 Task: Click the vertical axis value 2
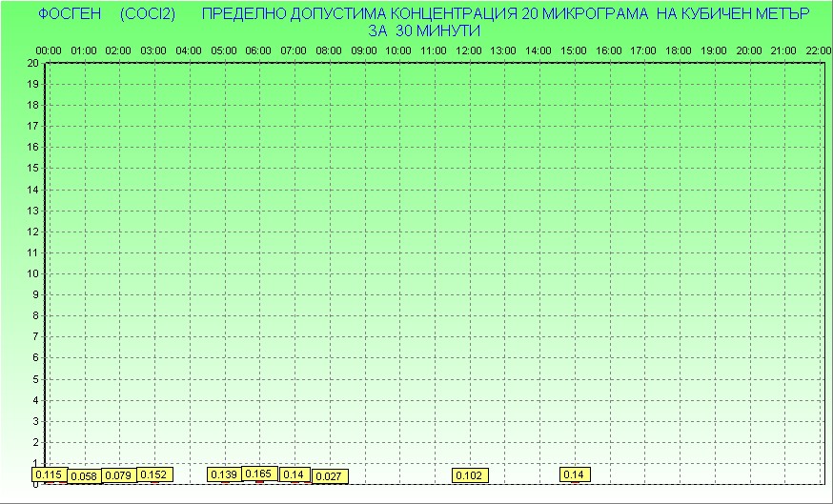(35, 442)
